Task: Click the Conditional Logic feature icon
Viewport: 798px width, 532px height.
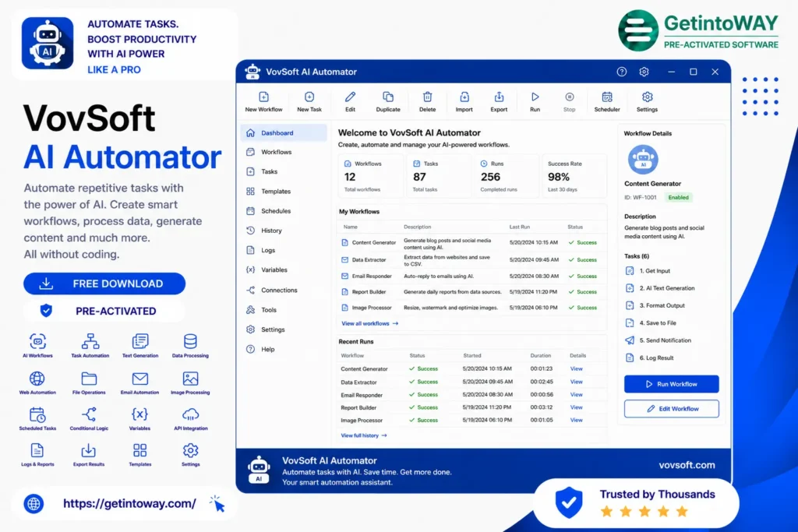Action: pyautogui.click(x=89, y=414)
